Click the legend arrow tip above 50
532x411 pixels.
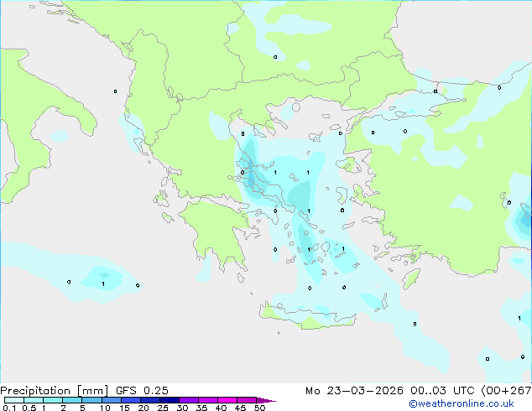[266, 400]
